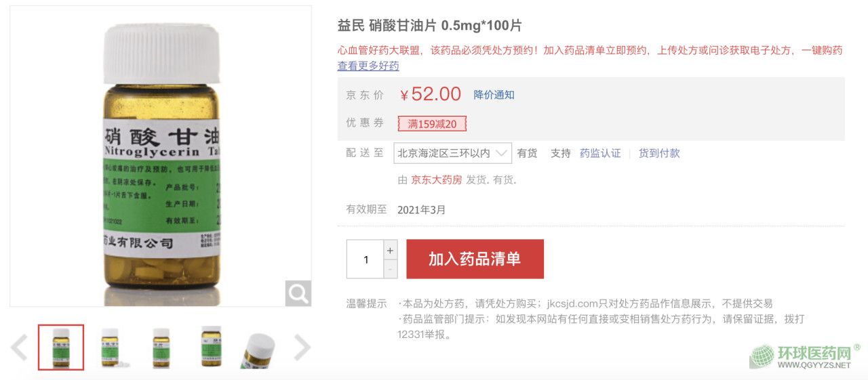Select the first product thumbnail

[61, 347]
